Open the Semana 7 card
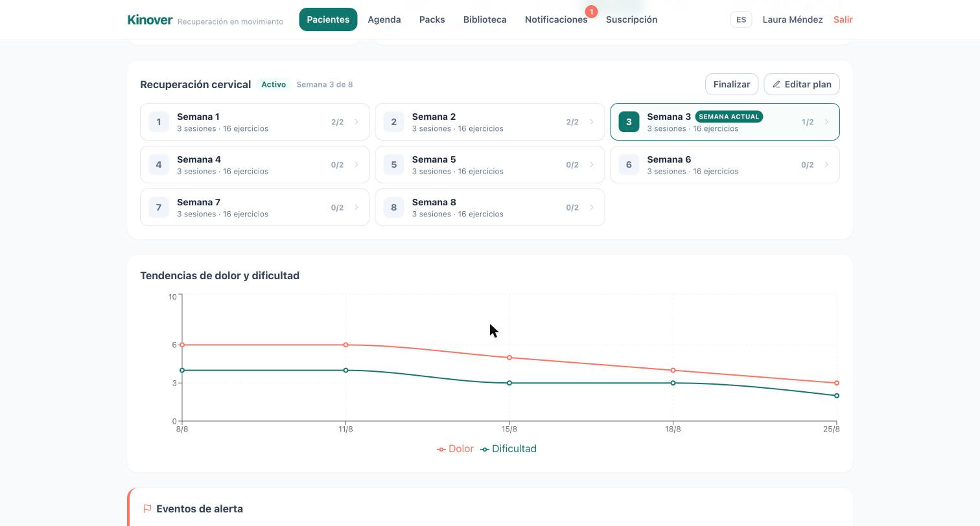This screenshot has height=526, width=980. tap(255, 207)
